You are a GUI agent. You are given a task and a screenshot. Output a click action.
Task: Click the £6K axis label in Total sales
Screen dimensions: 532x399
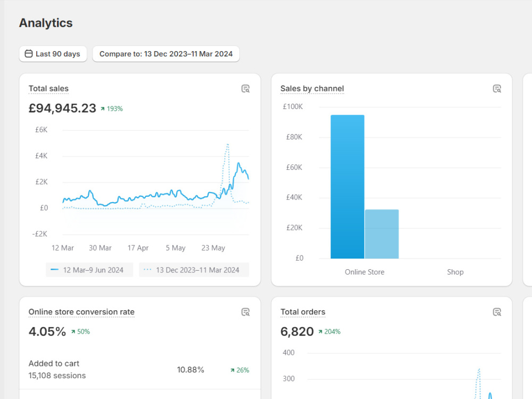pyautogui.click(x=41, y=130)
